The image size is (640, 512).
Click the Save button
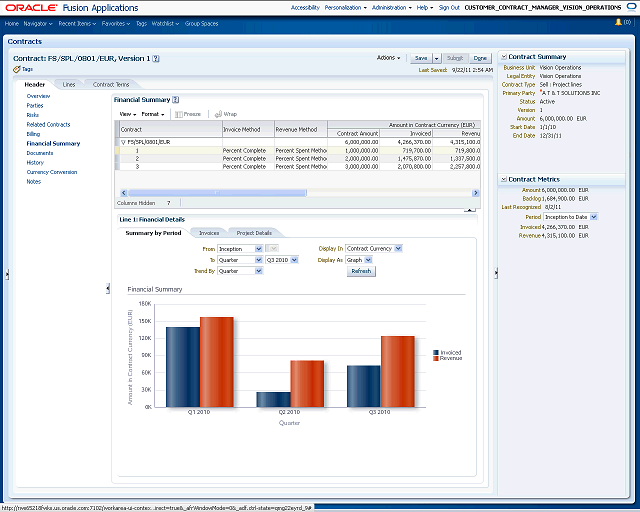tap(421, 58)
